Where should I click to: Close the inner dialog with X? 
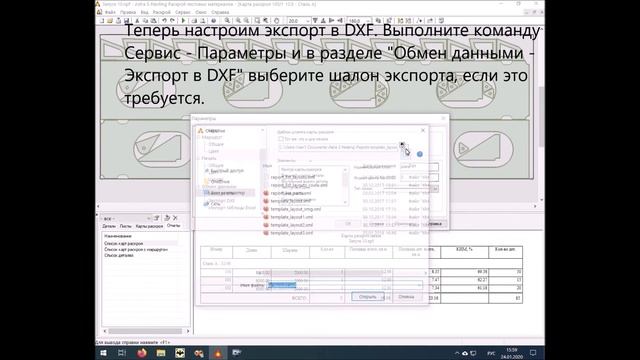click(423, 130)
